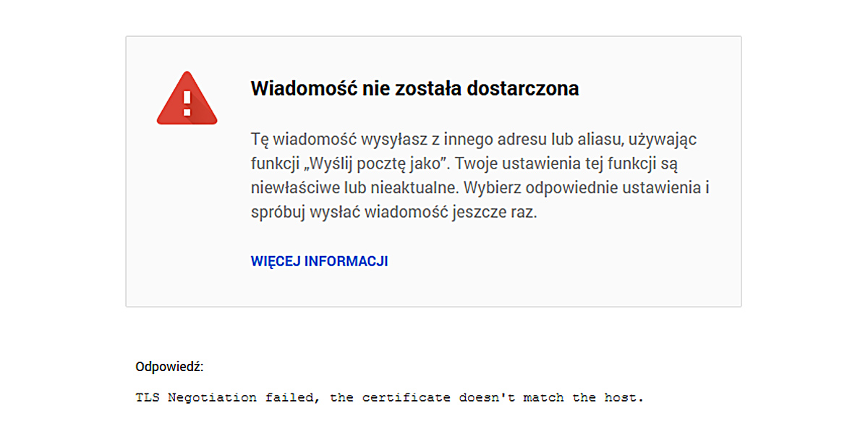Viewport: 868px width, 434px height.
Task: Click the word "host." ending the error
Action: click(624, 397)
